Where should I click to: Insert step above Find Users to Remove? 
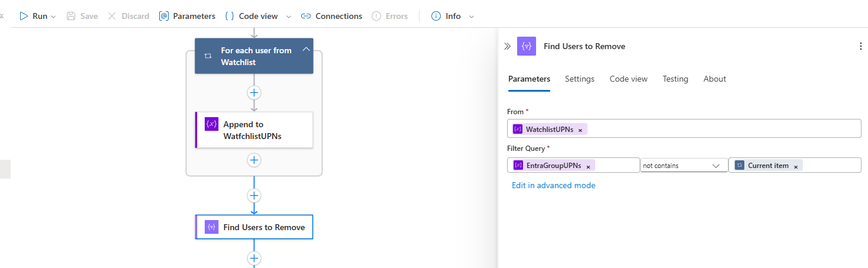(x=254, y=196)
